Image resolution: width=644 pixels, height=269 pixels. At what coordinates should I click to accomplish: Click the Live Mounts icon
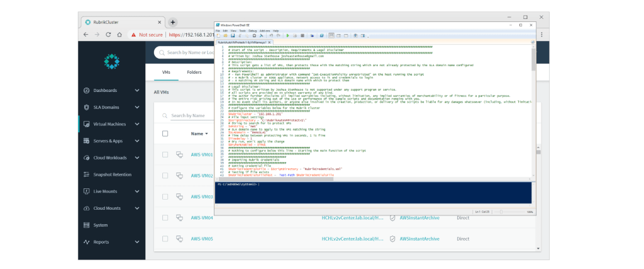pyautogui.click(x=86, y=192)
